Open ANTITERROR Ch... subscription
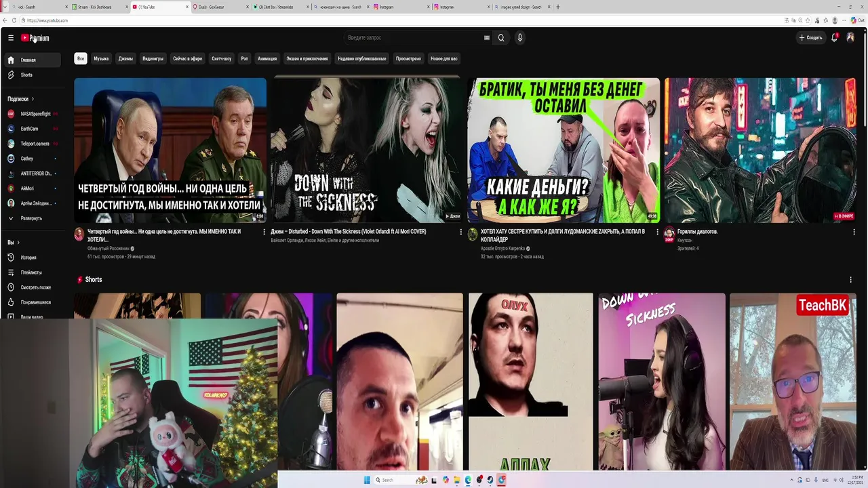Screen dimensions: 868x488 (32, 174)
